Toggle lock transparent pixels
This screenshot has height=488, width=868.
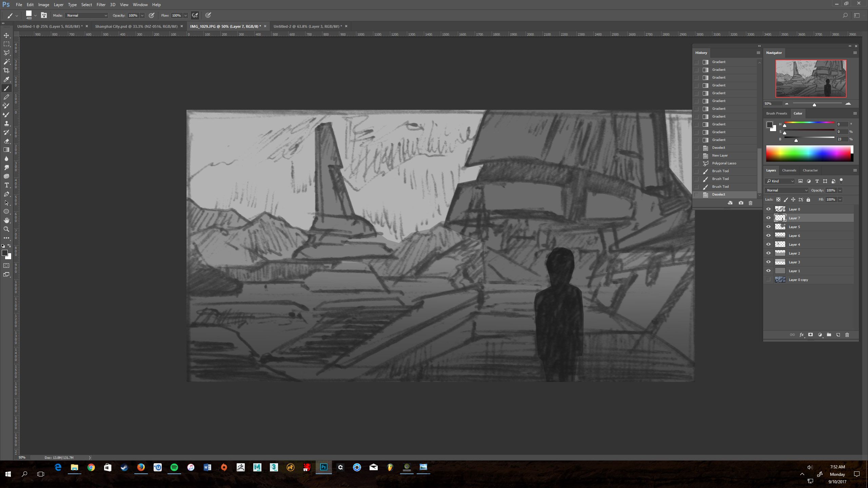(x=778, y=200)
